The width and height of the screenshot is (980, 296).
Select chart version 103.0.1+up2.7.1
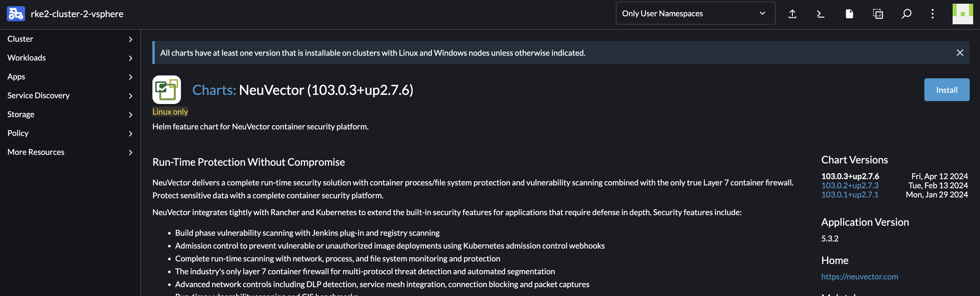850,195
